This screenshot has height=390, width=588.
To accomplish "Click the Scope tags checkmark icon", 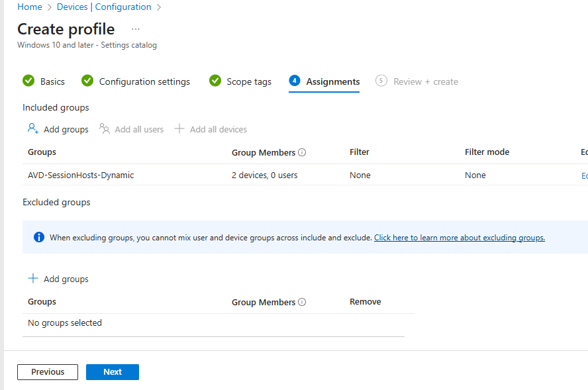I will click(x=215, y=81).
